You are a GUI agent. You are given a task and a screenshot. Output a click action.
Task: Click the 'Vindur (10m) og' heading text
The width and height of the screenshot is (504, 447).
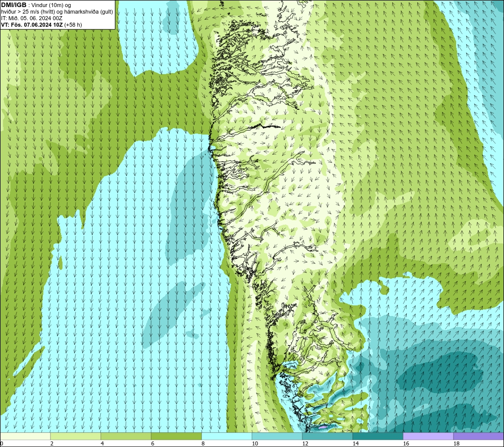click(52, 6)
